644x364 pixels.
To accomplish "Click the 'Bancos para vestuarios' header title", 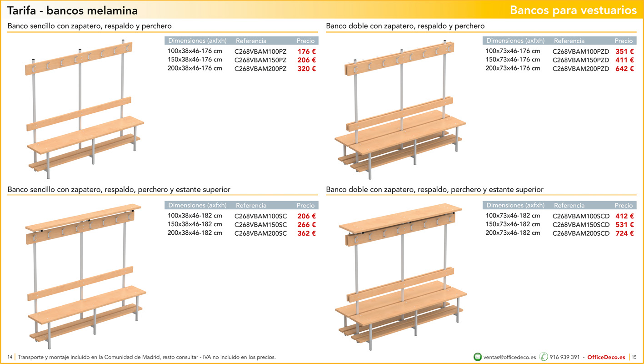I will point(573,10).
